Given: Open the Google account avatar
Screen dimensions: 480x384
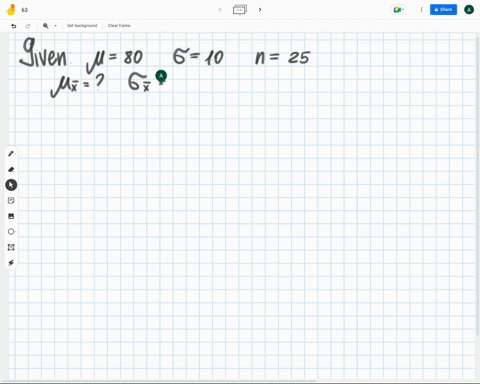Looking at the screenshot, I should (x=469, y=10).
